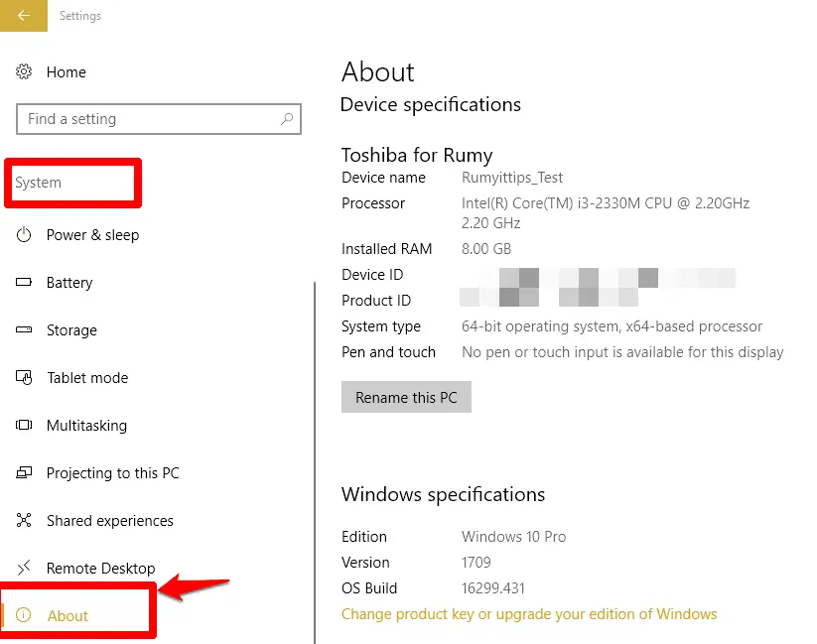Click the Remote Desktop icon
This screenshot has width=817, height=644.
click(24, 568)
